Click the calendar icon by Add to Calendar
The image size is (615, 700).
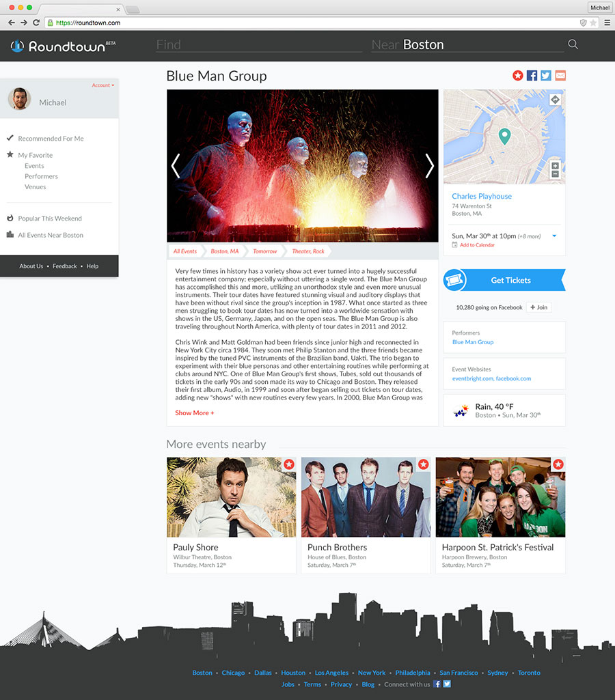(454, 244)
